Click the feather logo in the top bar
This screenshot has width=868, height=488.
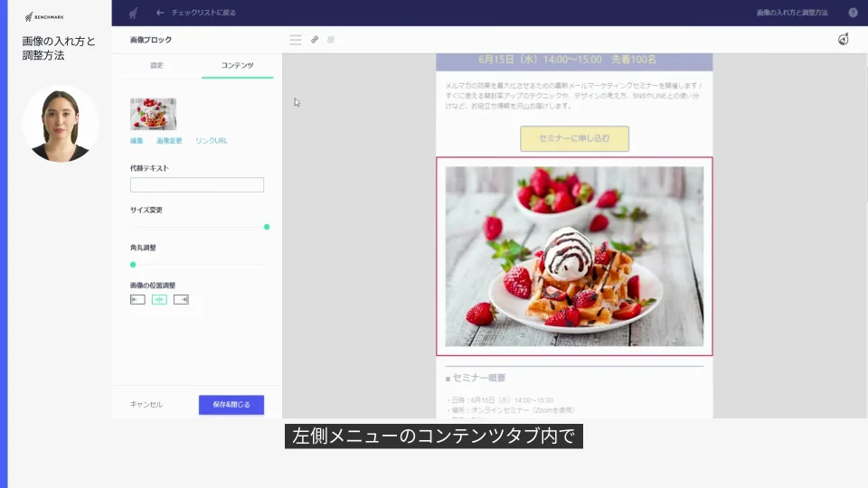134,12
